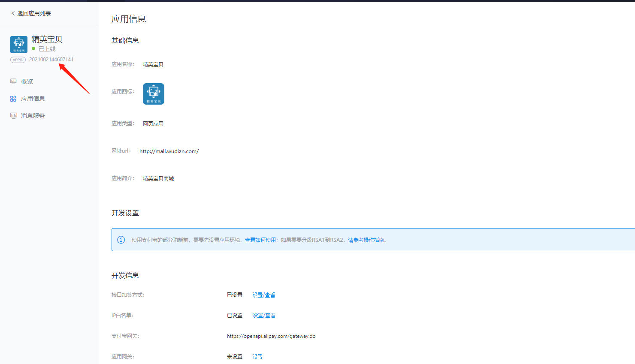Click the 已设置 status for 接口加签方式
635x364 pixels.
(x=235, y=295)
